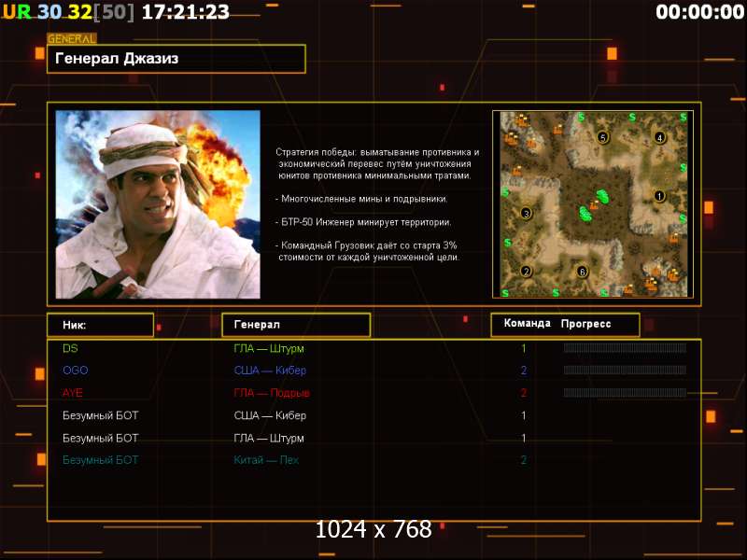Select the GENERAL tab label

(x=72, y=38)
